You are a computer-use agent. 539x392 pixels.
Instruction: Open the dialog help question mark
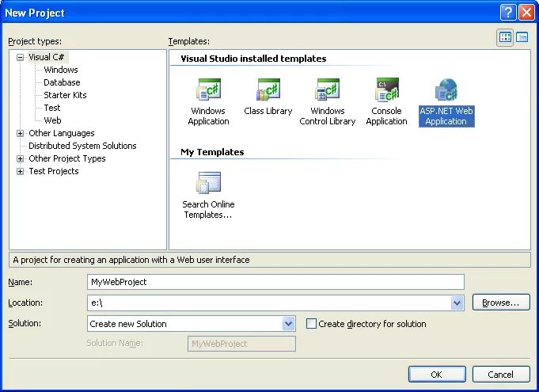click(x=508, y=13)
